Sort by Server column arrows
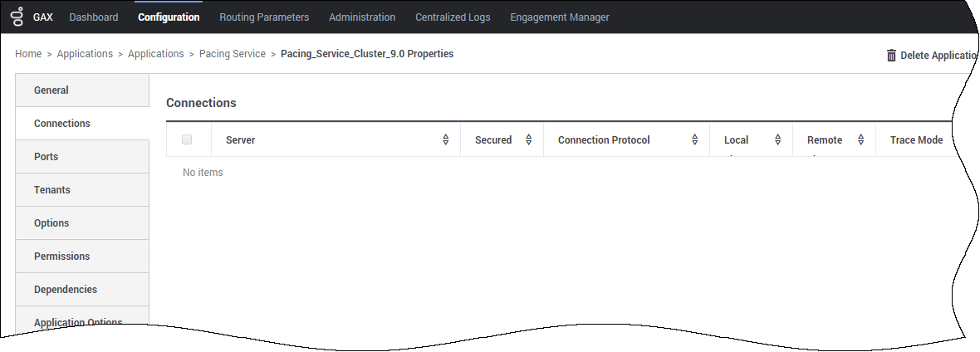 [x=446, y=140]
